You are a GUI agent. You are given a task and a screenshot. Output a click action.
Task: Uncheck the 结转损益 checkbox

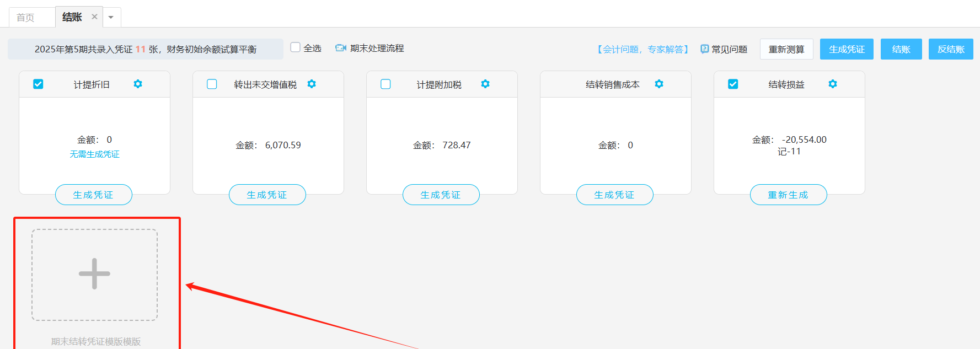point(733,84)
